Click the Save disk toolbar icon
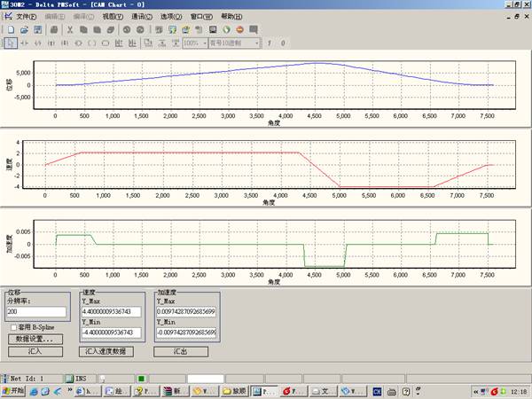The height and width of the screenshot is (399, 532). point(38,29)
